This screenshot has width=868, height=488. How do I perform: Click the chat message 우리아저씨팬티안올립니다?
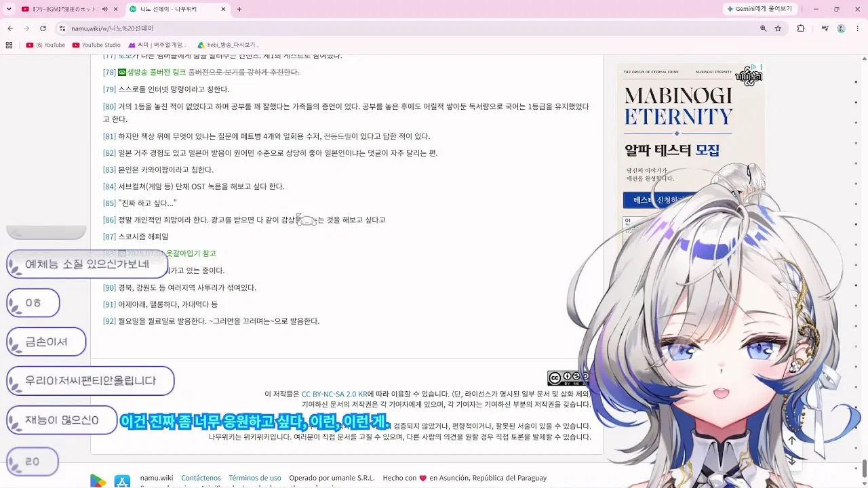90,381
